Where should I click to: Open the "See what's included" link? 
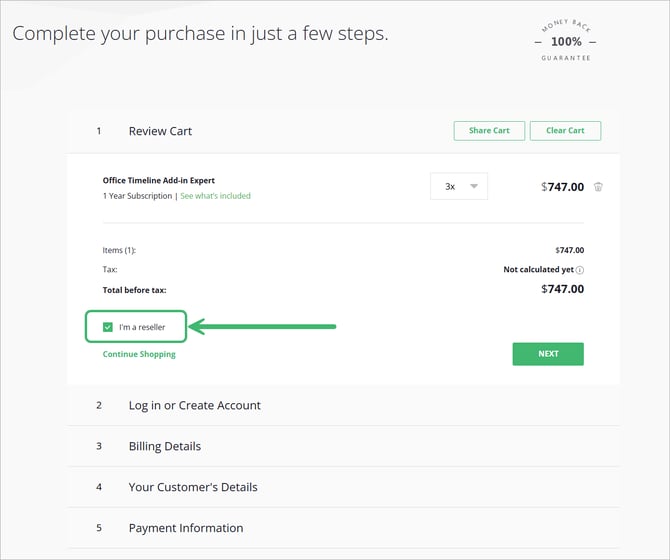tap(215, 196)
